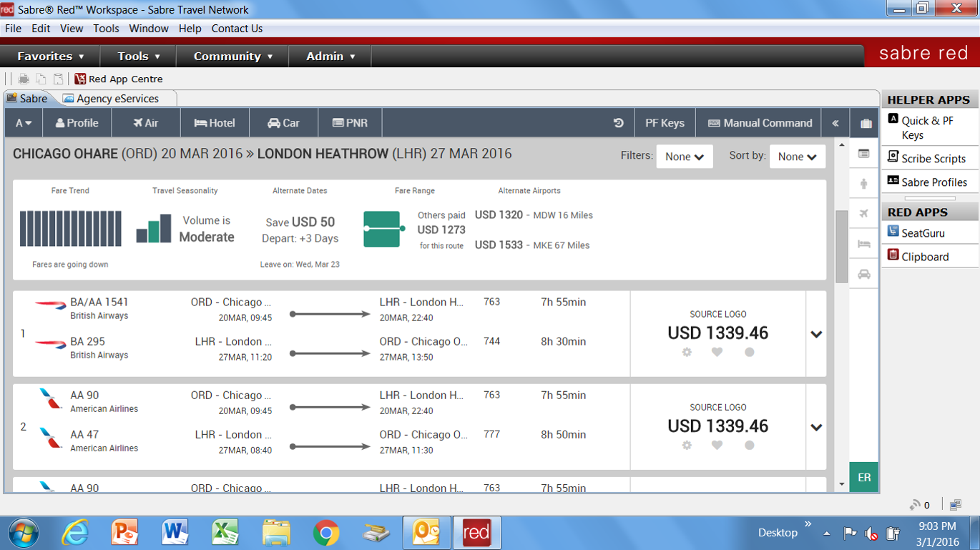Screen dimensions: 980x550
Task: Click the green ER button
Action: pyautogui.click(x=864, y=477)
